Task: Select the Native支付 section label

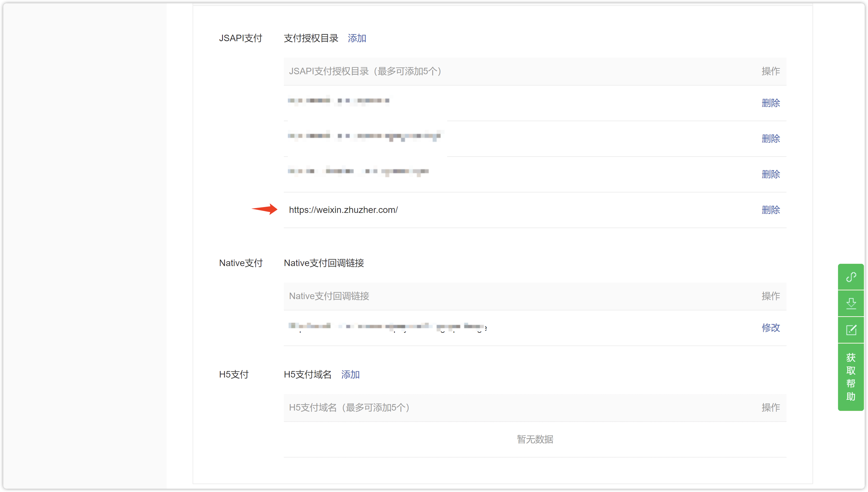Action: tap(241, 263)
